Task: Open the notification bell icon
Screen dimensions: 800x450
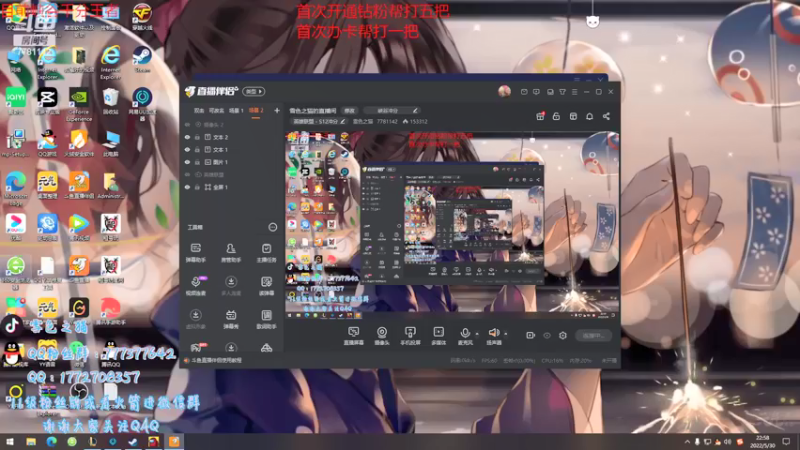Action: point(589,116)
